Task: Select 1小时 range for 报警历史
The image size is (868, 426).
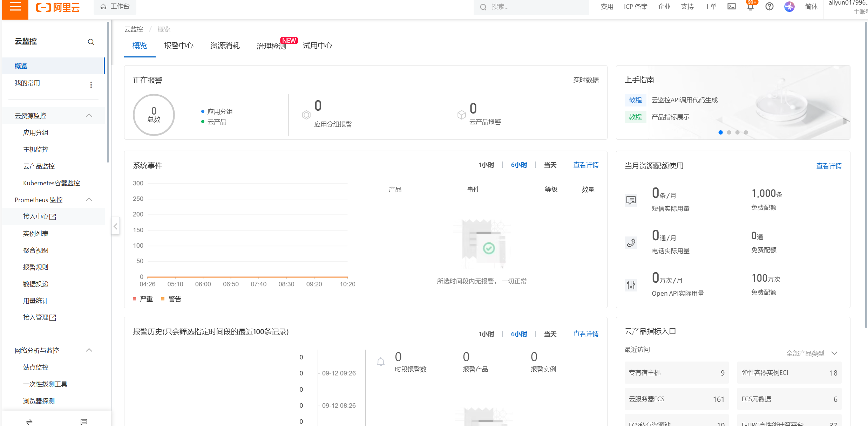Action: coord(486,334)
